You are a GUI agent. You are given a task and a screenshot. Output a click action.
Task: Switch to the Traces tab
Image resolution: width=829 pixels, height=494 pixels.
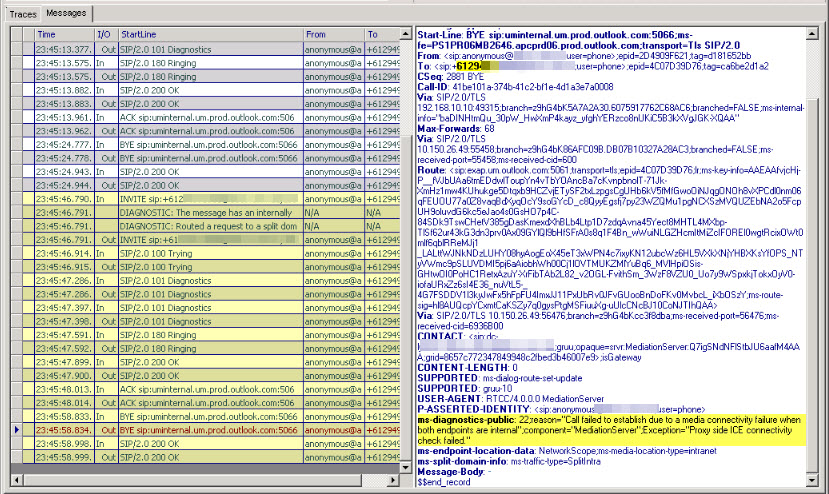click(x=23, y=14)
